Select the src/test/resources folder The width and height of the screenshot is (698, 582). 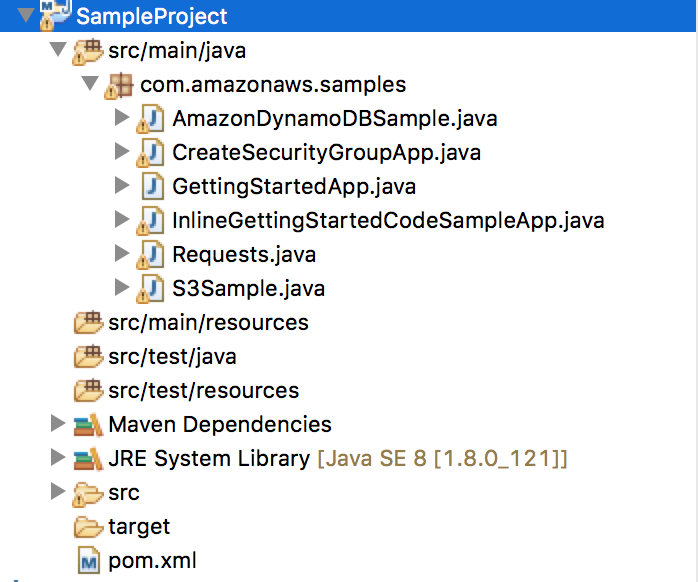[203, 390]
